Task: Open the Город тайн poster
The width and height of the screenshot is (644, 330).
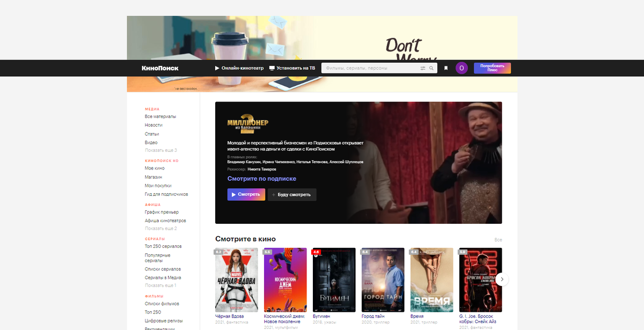Action: (383, 280)
